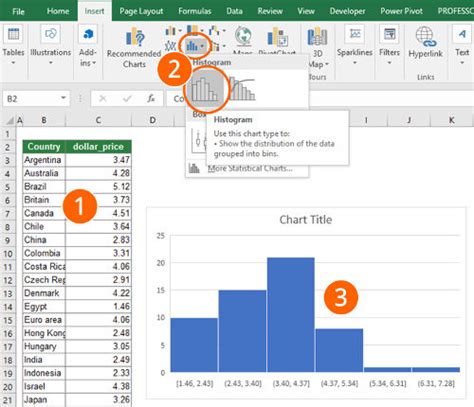This screenshot has height=407, width=474.
Task: Expand the Name Box dropdown arrow
Action: pyautogui.click(x=63, y=98)
